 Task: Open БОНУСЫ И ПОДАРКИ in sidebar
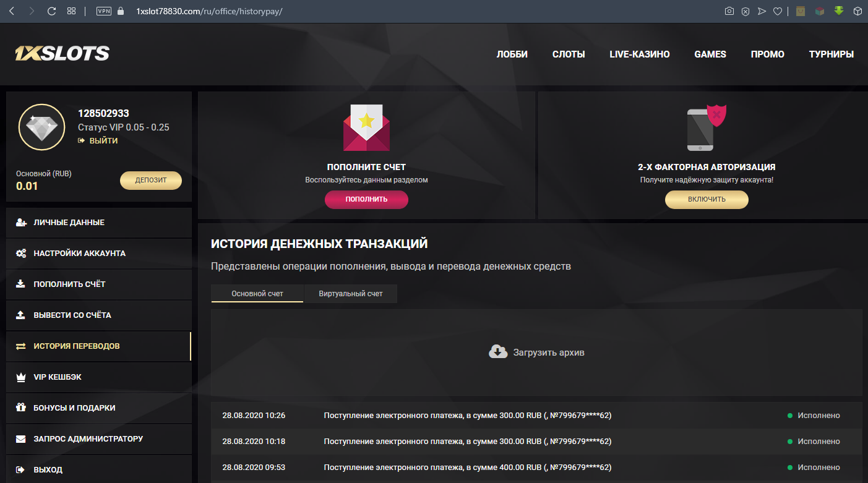tap(99, 408)
